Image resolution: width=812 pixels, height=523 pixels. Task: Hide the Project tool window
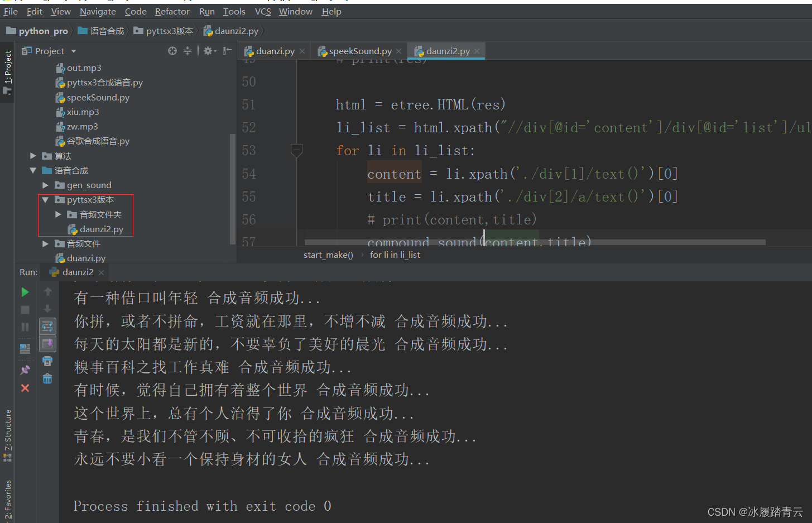(x=227, y=51)
